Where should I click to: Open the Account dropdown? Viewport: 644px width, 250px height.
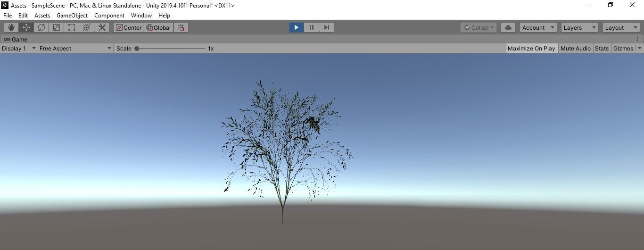(x=538, y=27)
